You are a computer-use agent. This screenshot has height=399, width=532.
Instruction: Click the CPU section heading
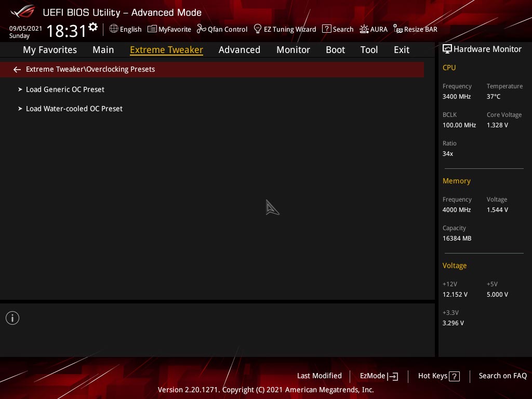449,68
